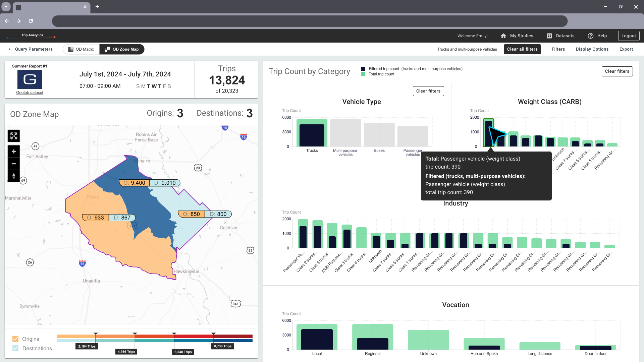Viewport: 644px width, 362px height.
Task: Zoom out on the map
Action: (14, 164)
